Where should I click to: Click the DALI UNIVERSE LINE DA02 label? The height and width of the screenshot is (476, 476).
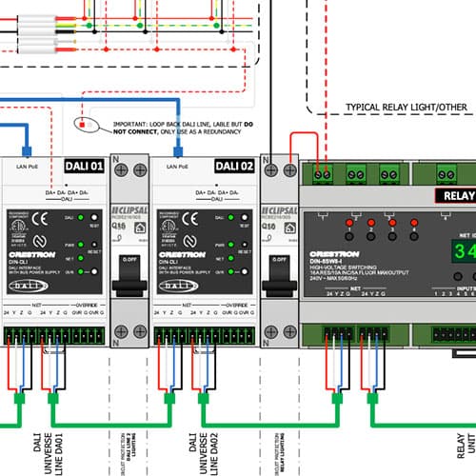[x=203, y=454]
